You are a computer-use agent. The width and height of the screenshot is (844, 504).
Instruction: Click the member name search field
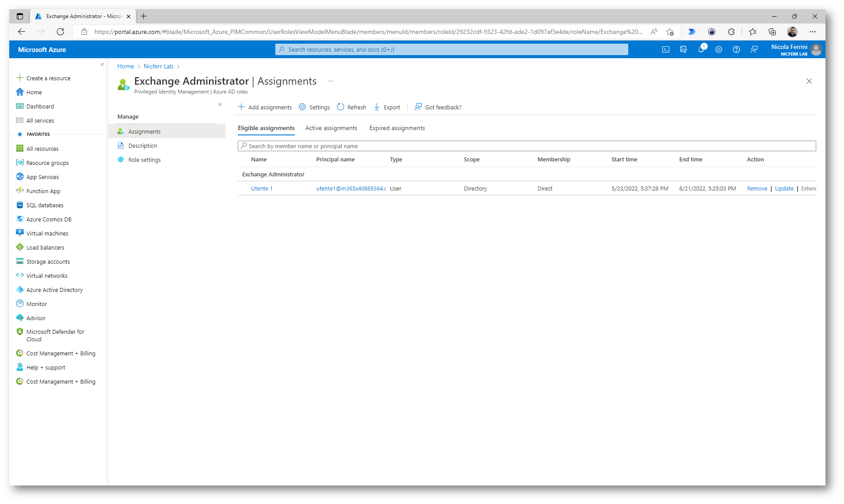527,146
